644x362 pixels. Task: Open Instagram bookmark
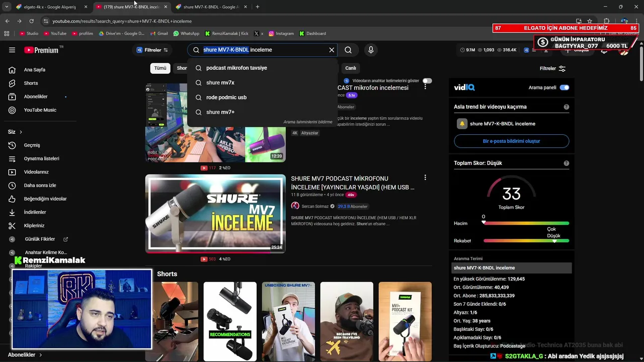click(281, 34)
